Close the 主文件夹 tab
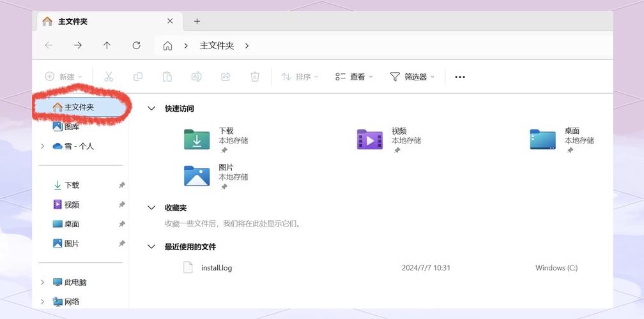 point(170,21)
